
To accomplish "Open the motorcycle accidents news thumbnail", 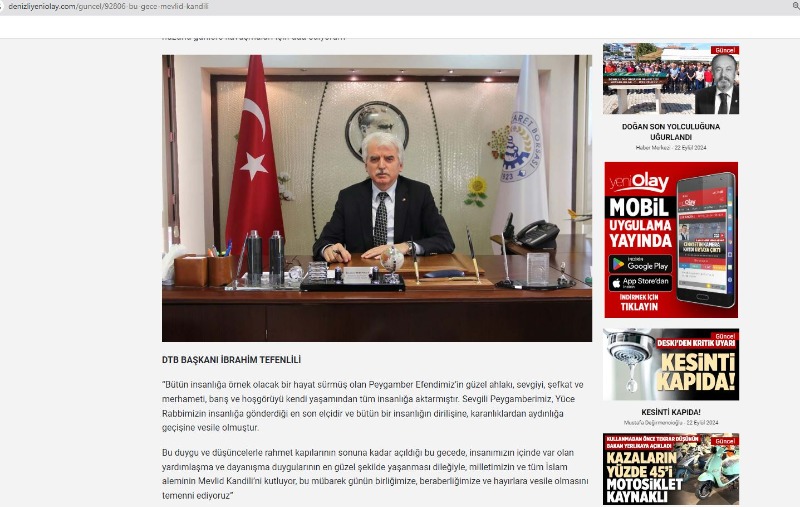I will coord(670,470).
